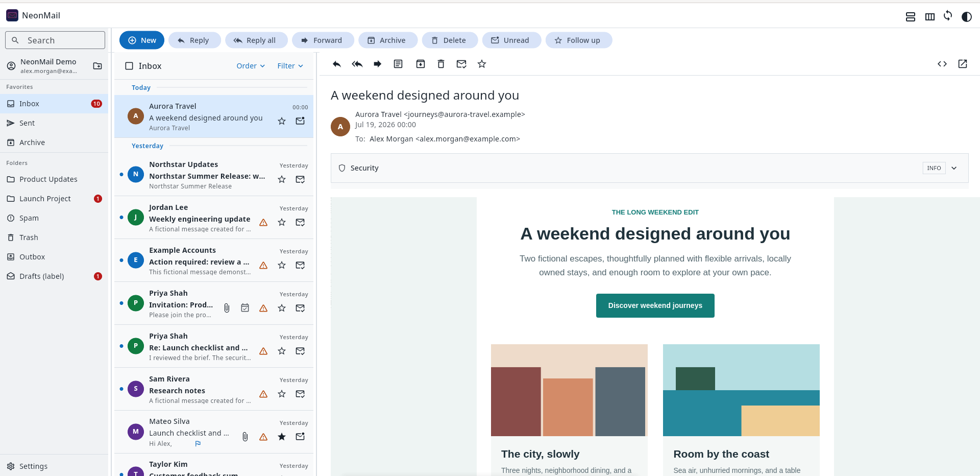
Task: Open calendar icon on Priya Shah invitation
Action: [x=245, y=308]
